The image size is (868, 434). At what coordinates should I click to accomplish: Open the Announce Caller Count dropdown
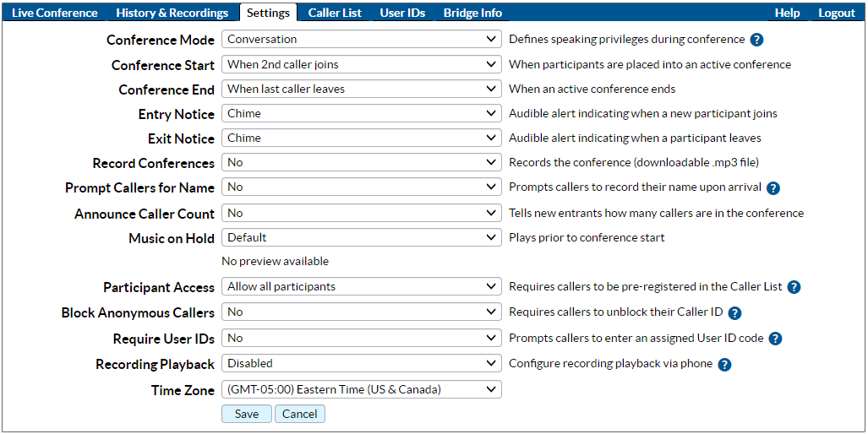[362, 214]
